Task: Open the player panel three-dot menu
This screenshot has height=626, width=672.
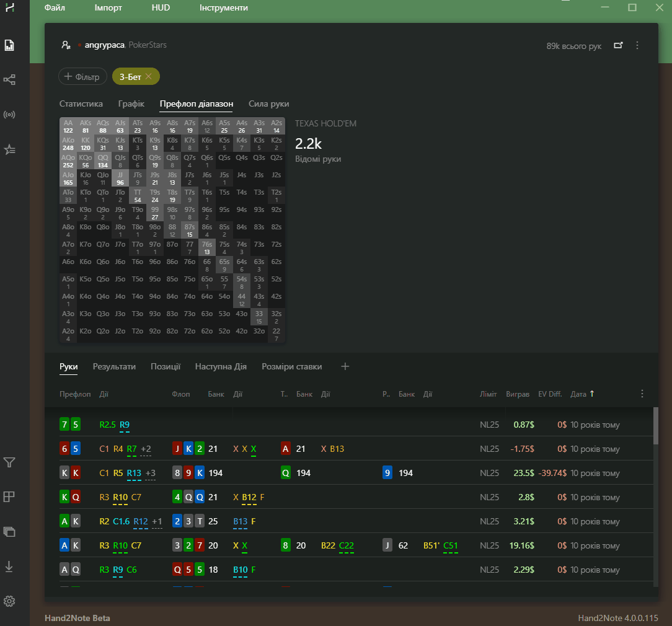Action: pyautogui.click(x=637, y=45)
